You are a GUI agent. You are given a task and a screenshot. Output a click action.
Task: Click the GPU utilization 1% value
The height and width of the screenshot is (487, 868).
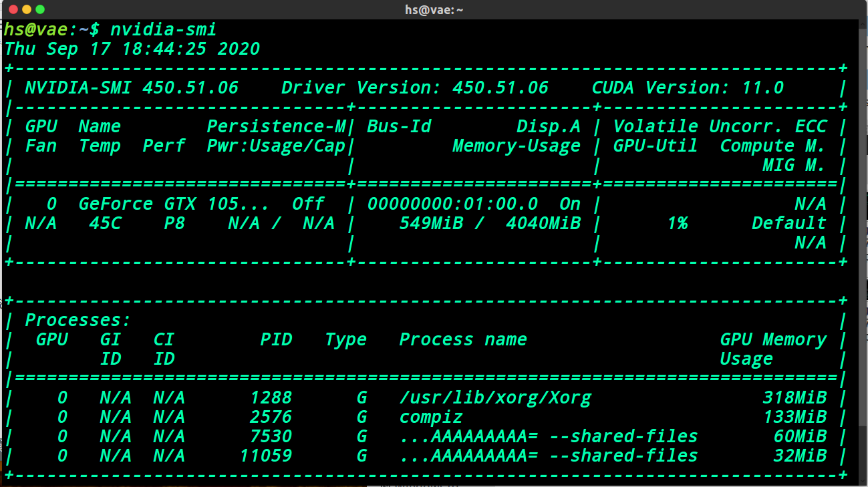point(677,223)
